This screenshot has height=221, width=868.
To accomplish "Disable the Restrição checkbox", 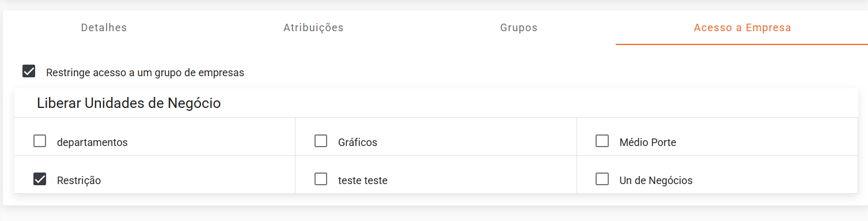I will pyautogui.click(x=40, y=179).
